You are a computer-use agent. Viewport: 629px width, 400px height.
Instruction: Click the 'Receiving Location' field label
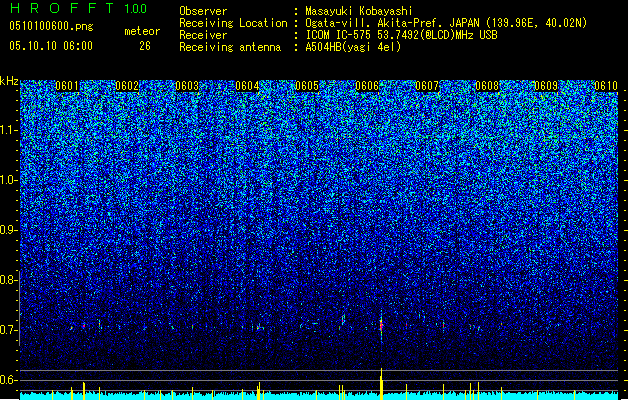[233, 23]
